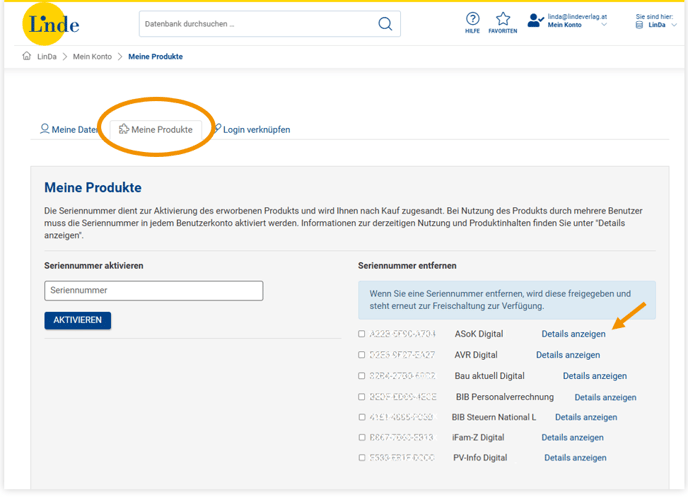This screenshot has height=497, width=688.
Task: Tick the iFam-Z Digital checkbox
Action: coord(362,437)
